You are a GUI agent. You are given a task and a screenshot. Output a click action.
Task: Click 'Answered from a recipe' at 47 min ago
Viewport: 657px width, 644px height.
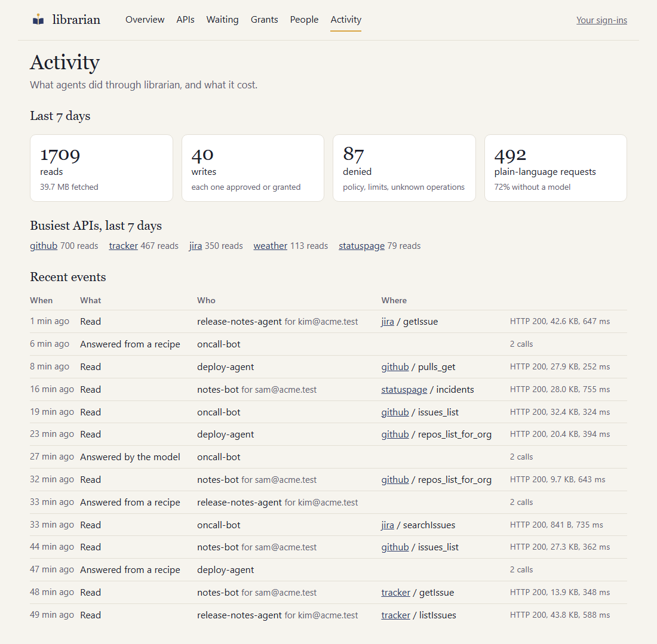pos(130,570)
